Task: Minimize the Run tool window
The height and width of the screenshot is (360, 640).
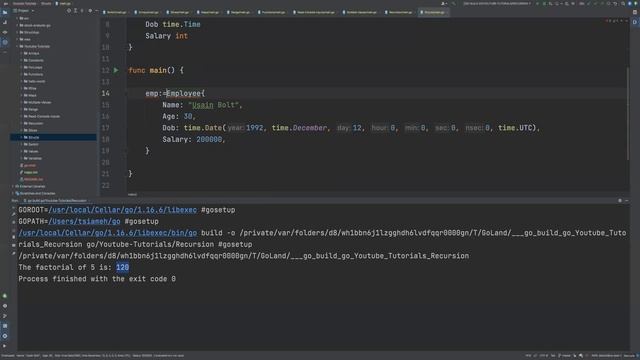Action: [627, 200]
